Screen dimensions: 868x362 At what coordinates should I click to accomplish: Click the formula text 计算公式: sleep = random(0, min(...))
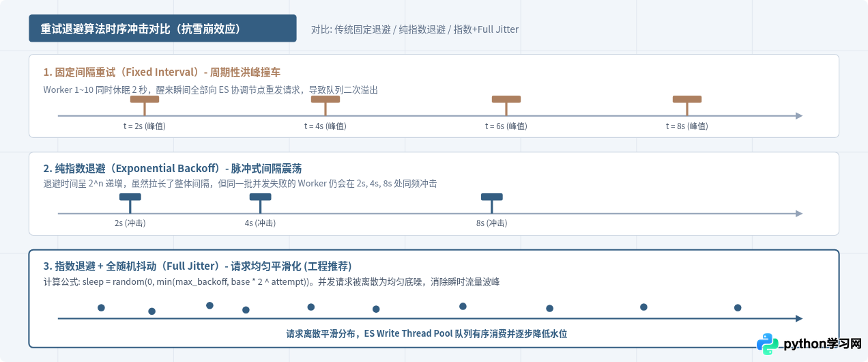[x=271, y=282]
